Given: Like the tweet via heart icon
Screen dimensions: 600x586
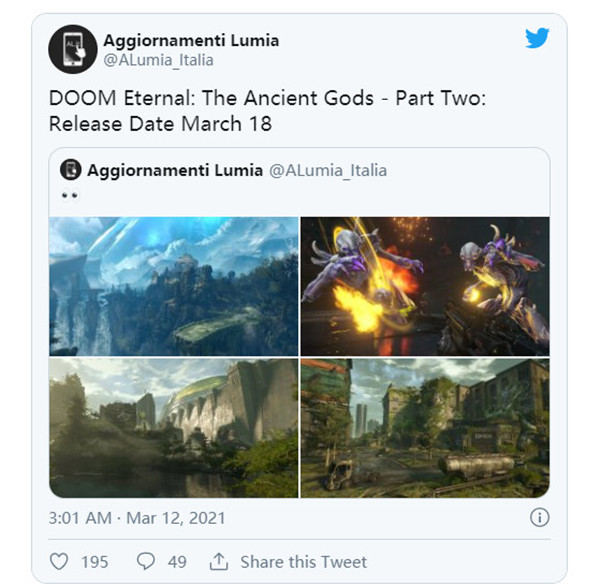Looking at the screenshot, I should pos(59,562).
